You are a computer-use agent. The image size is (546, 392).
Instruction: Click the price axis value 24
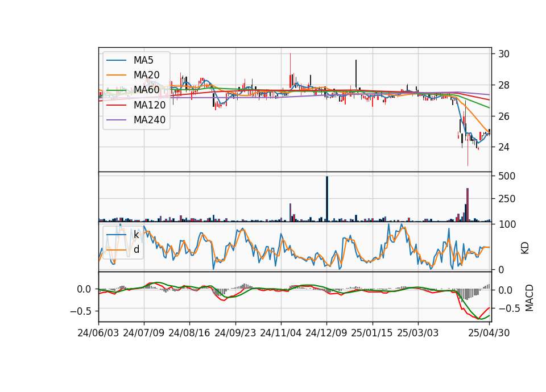[x=504, y=147]
